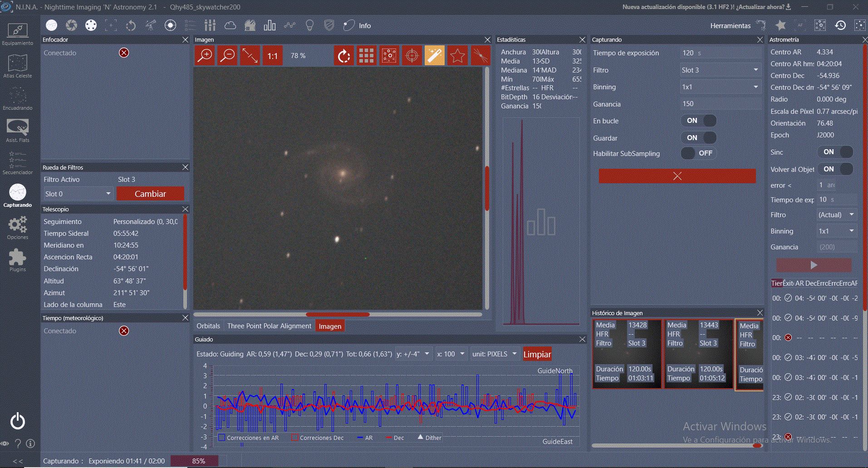Screen dimensions: 868x468
Task: Click the weather cloud icon in top toolbar
Action: click(x=230, y=25)
